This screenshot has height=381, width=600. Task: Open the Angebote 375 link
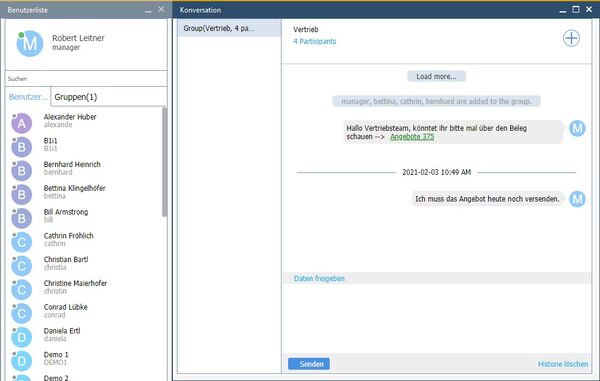click(412, 137)
